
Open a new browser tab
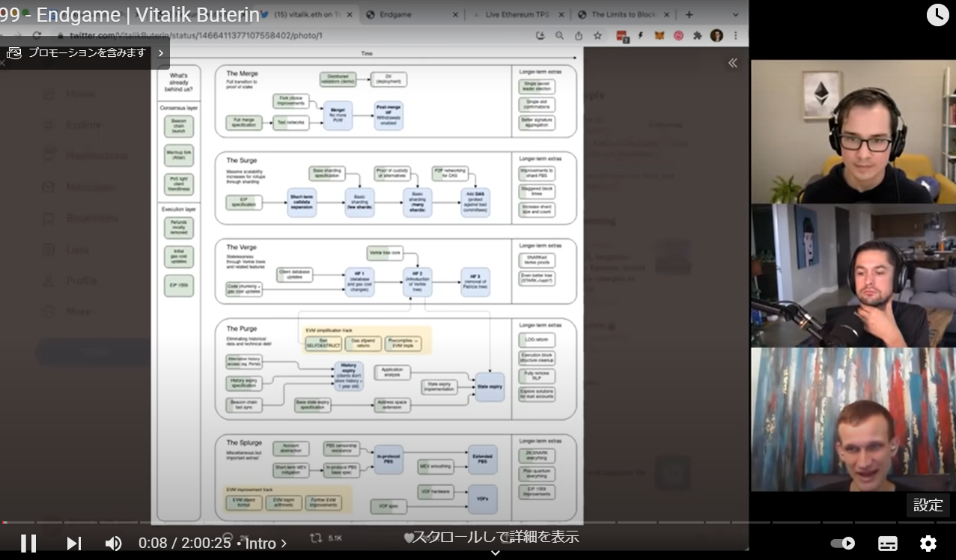[689, 14]
